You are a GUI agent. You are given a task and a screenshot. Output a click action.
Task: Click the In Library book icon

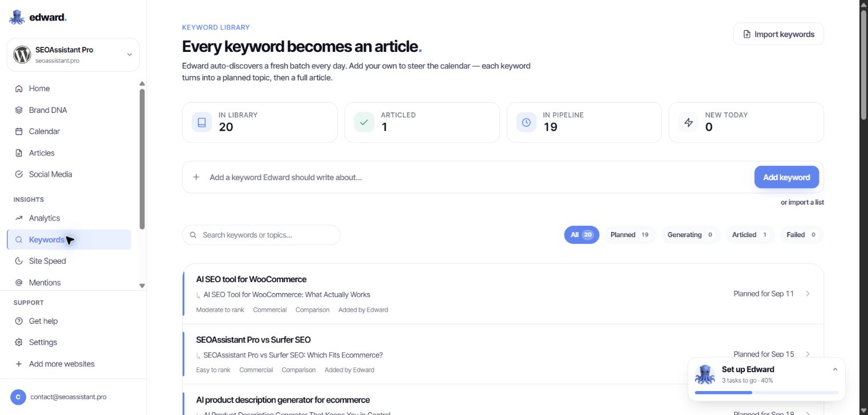click(x=201, y=122)
